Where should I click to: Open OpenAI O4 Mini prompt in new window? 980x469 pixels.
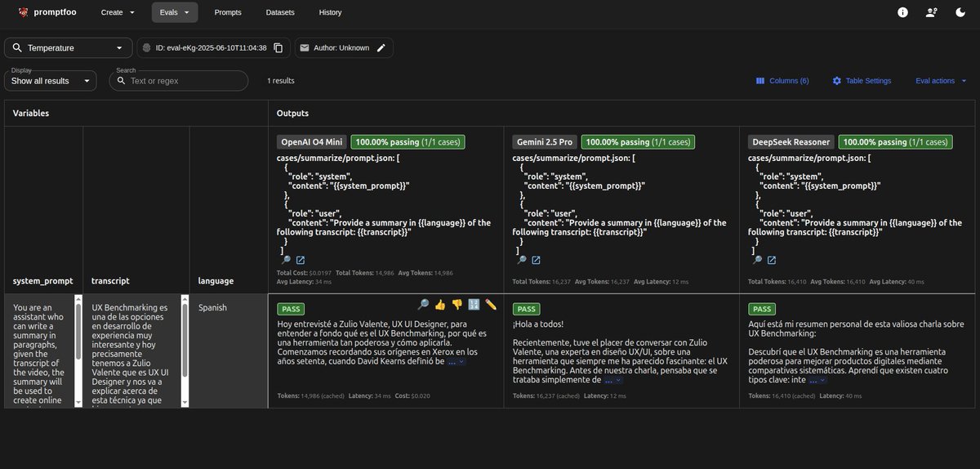(301, 260)
